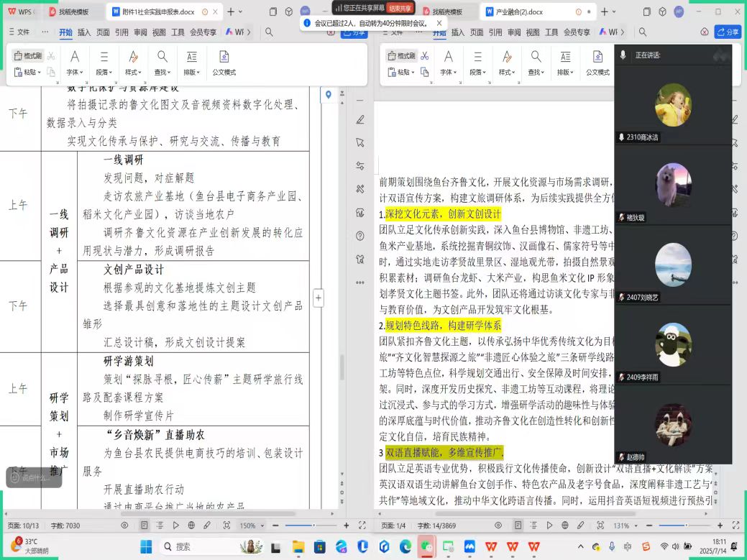This screenshot has width=747, height=560.
Task: Switch to web layout view in 附件1 status bar
Action: click(191, 525)
